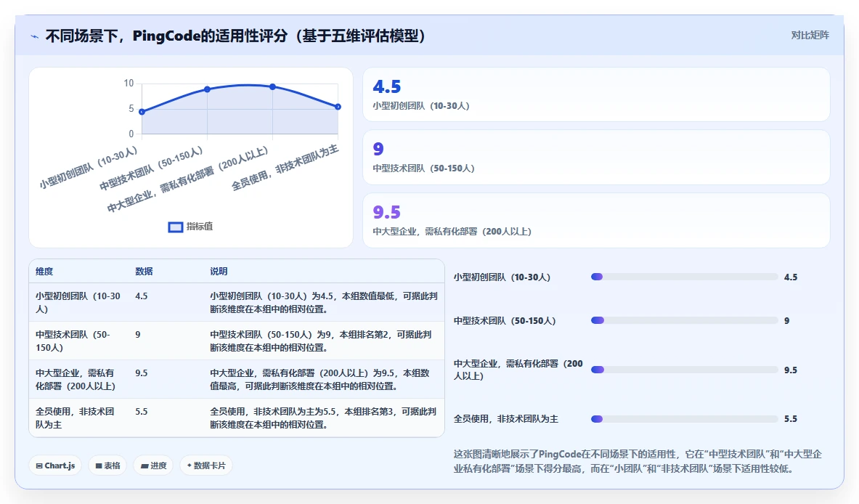Screen dimensions: 859x504
Task: Click progress label 小型初创团队（10-30人）
Action: [502, 277]
